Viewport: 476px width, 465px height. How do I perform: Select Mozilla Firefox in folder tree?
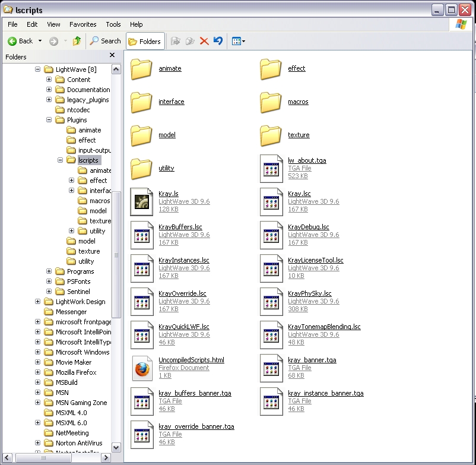[x=75, y=372]
